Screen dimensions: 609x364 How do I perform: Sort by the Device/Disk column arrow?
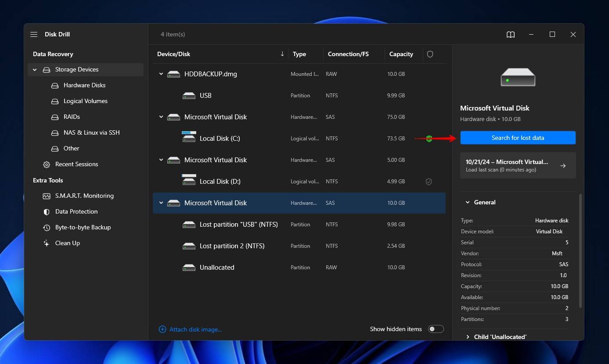282,54
